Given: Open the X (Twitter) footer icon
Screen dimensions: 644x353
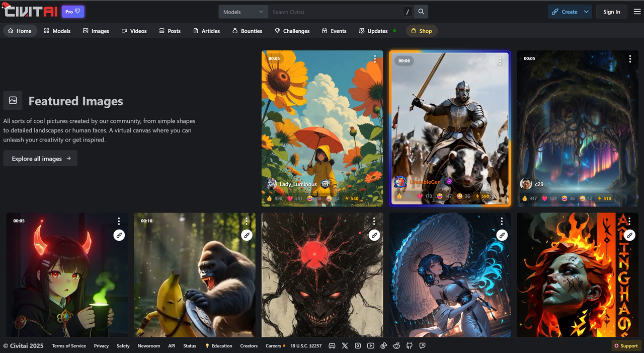Looking at the screenshot, I should click(345, 346).
